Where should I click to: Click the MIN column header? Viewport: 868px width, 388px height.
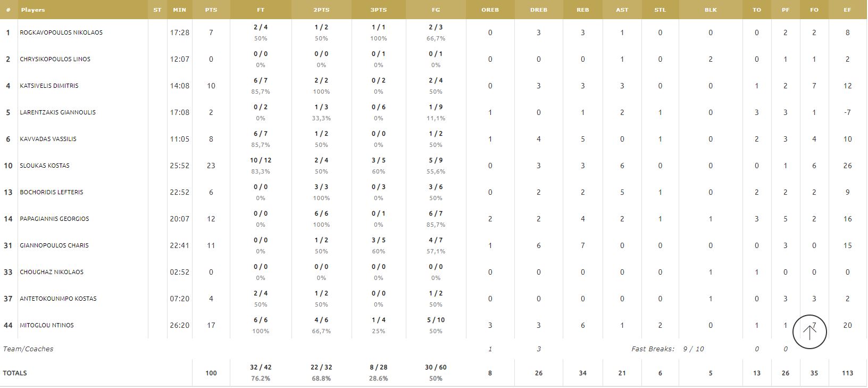179,10
